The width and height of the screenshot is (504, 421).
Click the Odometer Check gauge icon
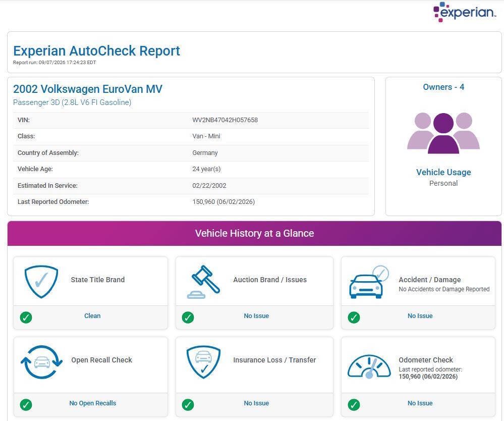click(369, 366)
